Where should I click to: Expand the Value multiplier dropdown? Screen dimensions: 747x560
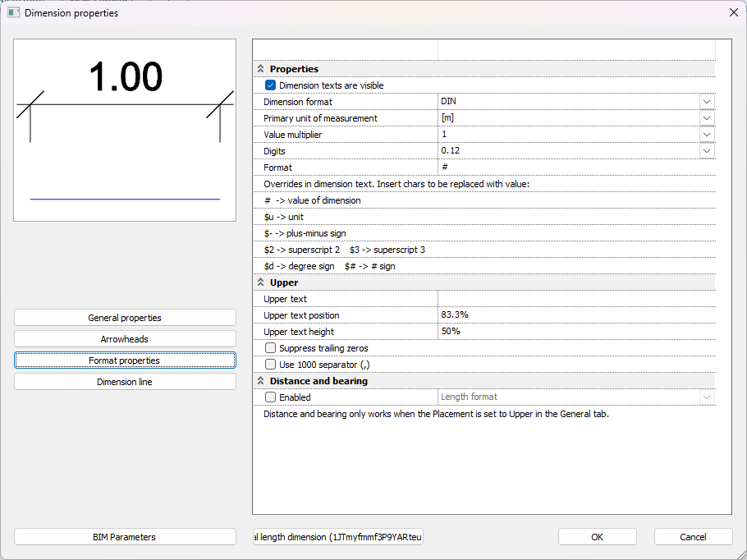click(706, 135)
